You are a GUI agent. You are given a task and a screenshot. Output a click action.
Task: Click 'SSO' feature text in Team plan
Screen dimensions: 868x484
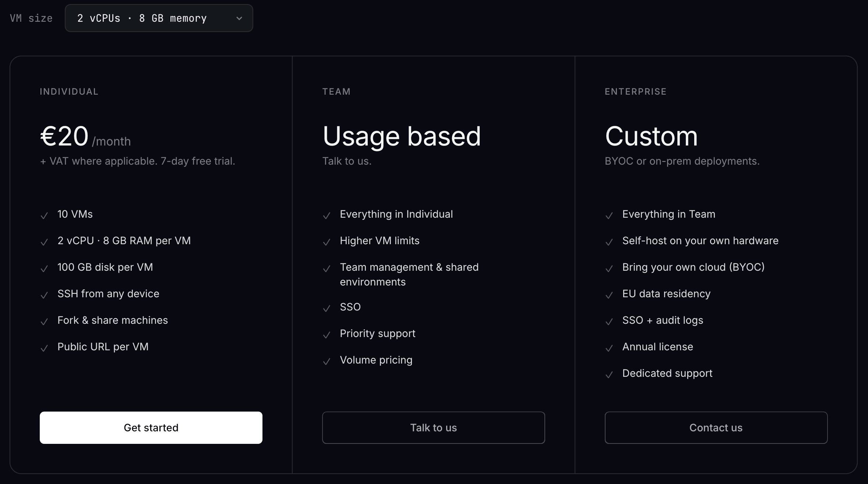click(x=350, y=307)
